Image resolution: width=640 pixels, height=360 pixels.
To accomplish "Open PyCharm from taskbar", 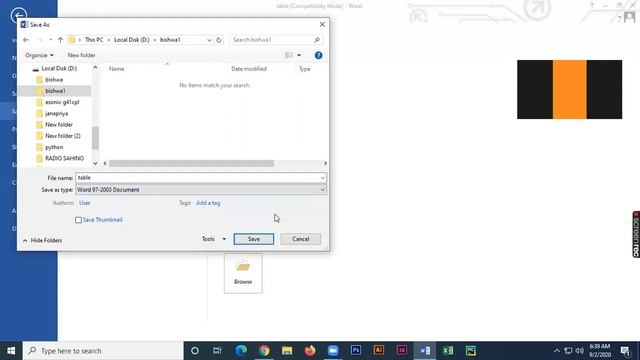I will point(471,351).
